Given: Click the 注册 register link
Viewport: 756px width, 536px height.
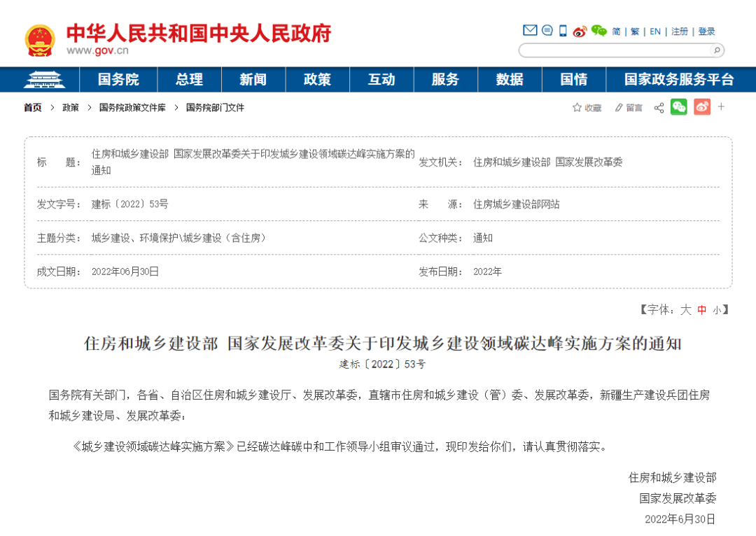Looking at the screenshot, I should point(679,31).
